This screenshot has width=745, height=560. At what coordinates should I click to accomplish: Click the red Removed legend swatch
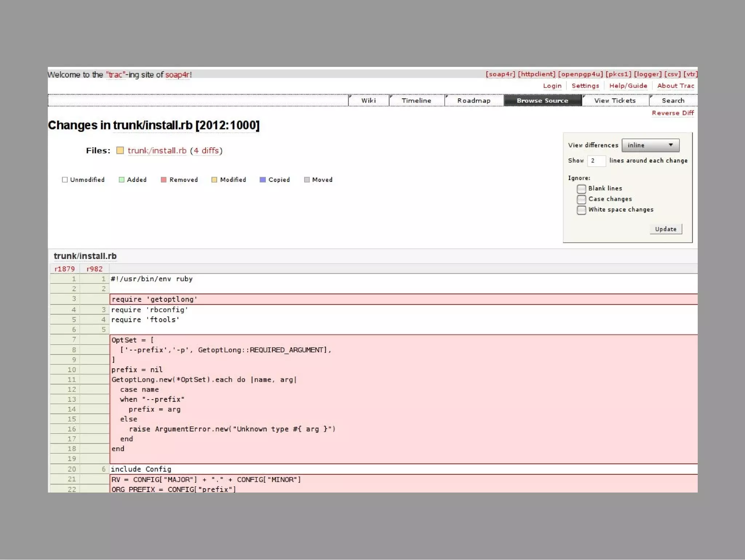coord(164,180)
